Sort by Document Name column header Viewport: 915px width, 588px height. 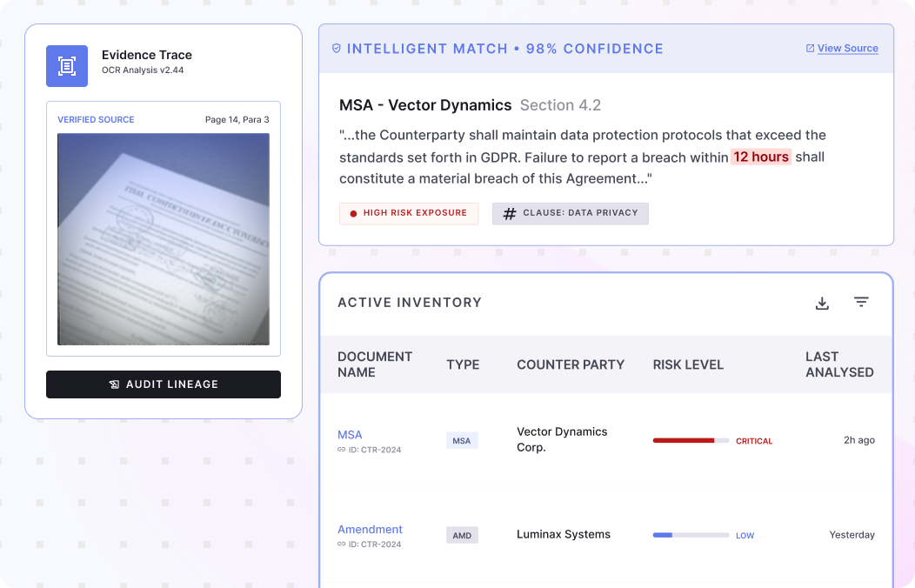pos(375,364)
